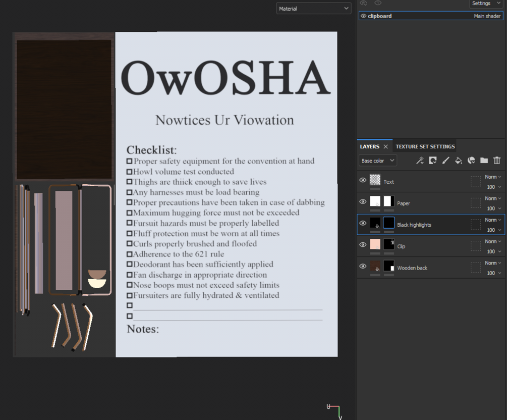Select the Black highlights layer name

pyautogui.click(x=414, y=225)
